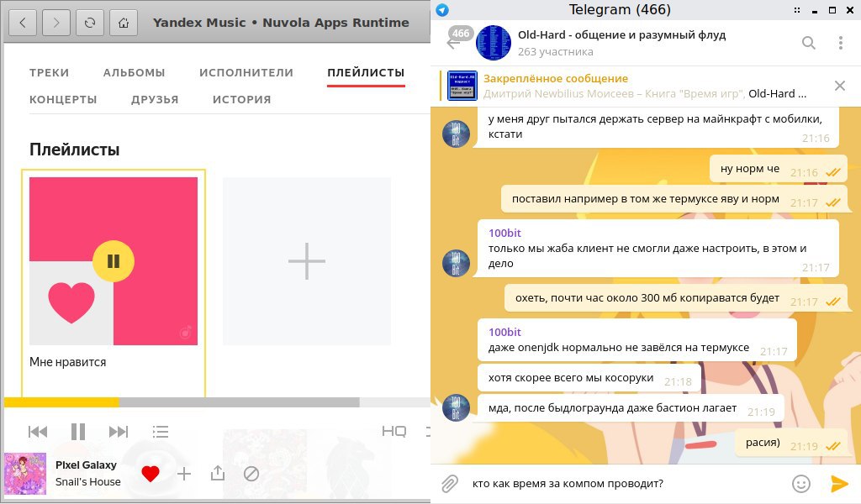Open pinned message thumbnail image

[x=462, y=86]
